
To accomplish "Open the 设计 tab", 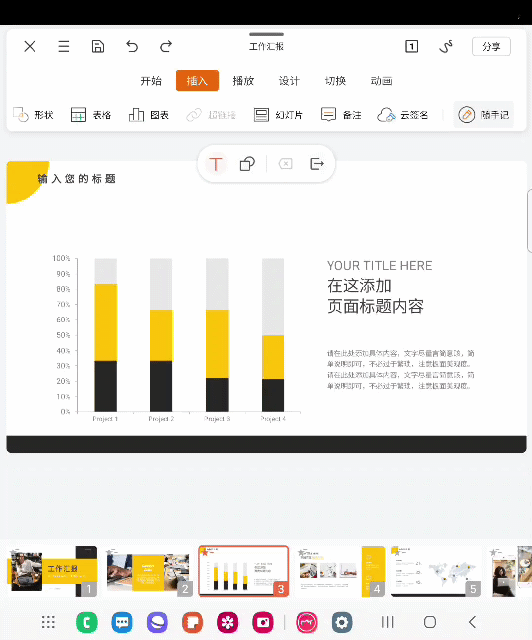I will click(289, 81).
